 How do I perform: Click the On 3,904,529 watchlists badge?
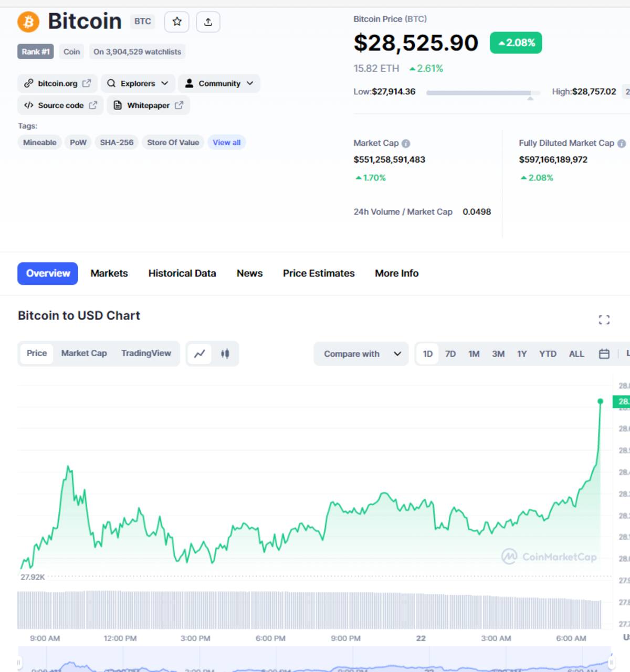[138, 51]
